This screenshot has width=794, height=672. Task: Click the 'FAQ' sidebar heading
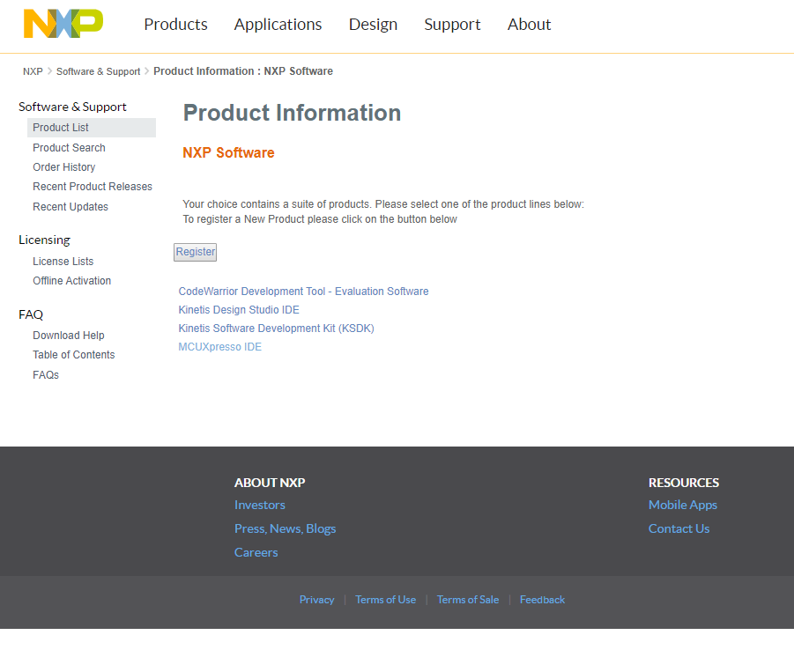point(31,314)
